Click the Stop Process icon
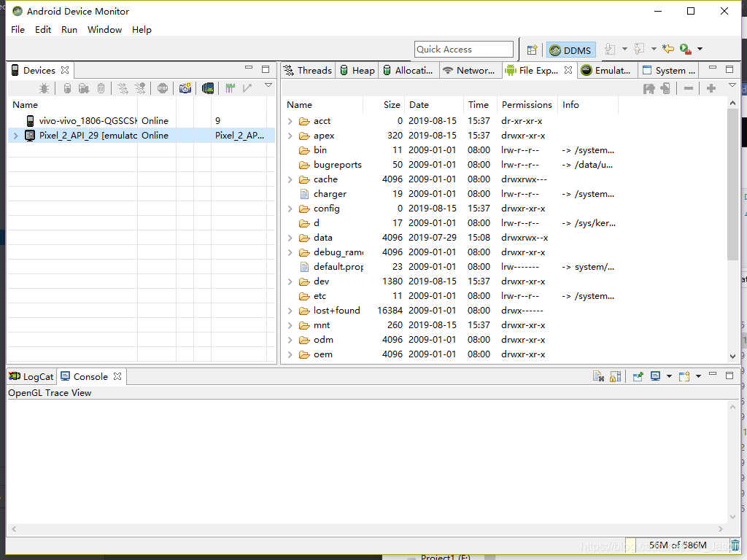747x560 pixels. point(163,88)
